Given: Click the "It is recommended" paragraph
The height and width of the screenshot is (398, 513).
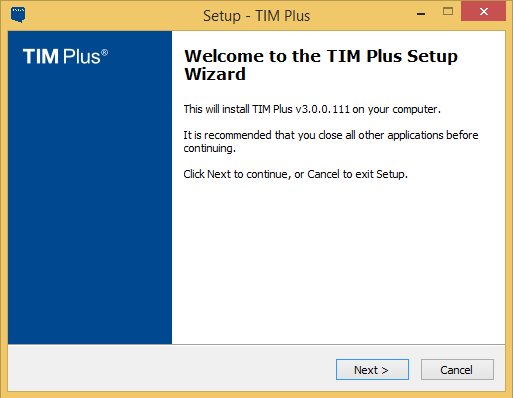Looking at the screenshot, I should point(331,142).
